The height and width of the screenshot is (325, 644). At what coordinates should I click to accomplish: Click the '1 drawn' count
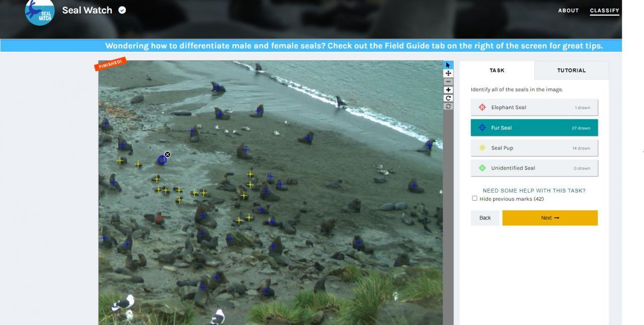point(582,108)
